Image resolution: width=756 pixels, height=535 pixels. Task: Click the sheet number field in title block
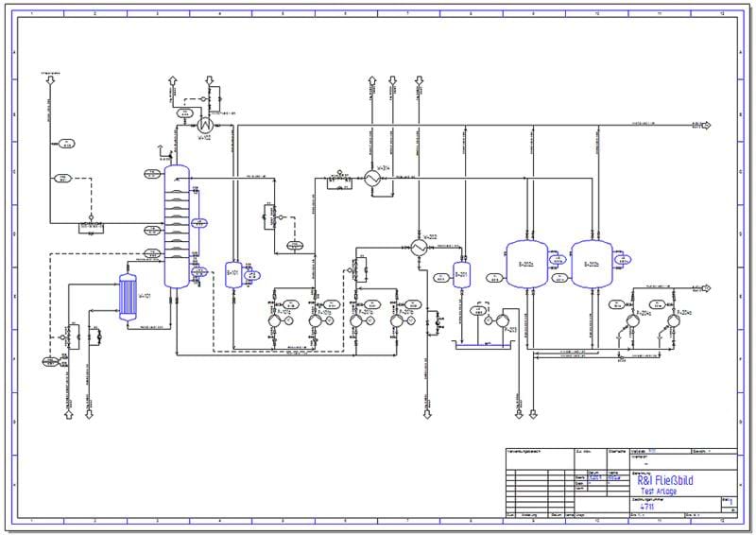point(726,499)
